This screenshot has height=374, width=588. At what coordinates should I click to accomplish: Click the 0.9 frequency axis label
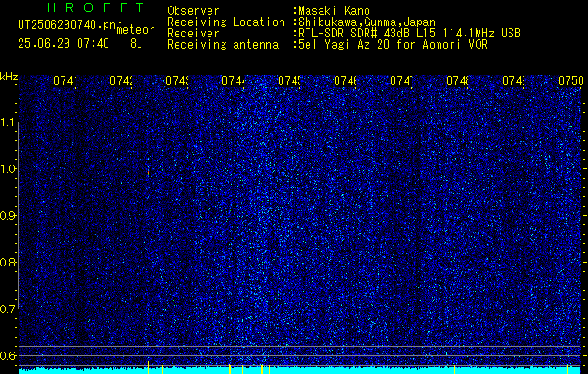pyautogui.click(x=8, y=215)
